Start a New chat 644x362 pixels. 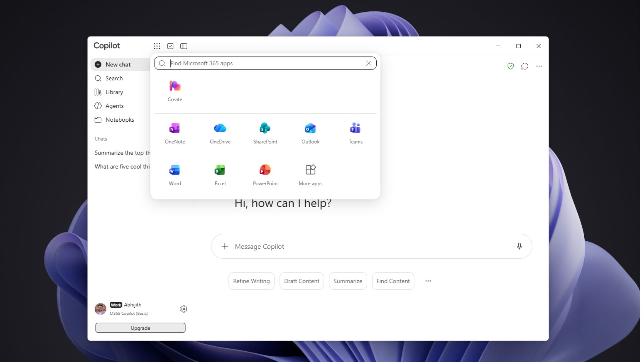(x=121, y=64)
